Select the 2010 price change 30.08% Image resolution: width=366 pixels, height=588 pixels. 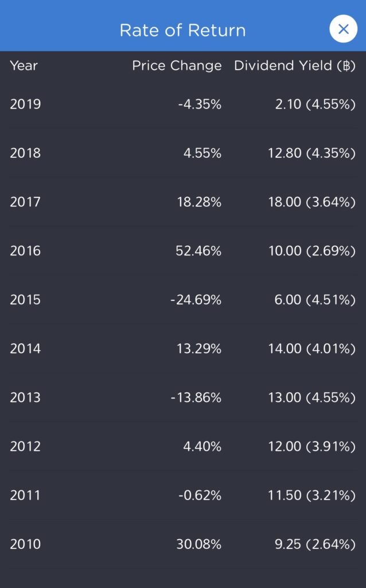pos(198,544)
